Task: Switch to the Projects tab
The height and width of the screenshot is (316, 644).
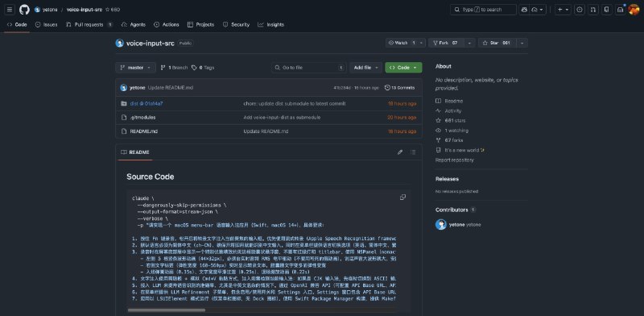Action: 200,25
